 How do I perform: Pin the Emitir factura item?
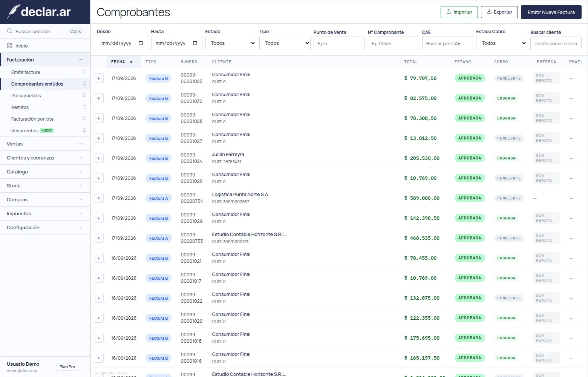(84, 72)
